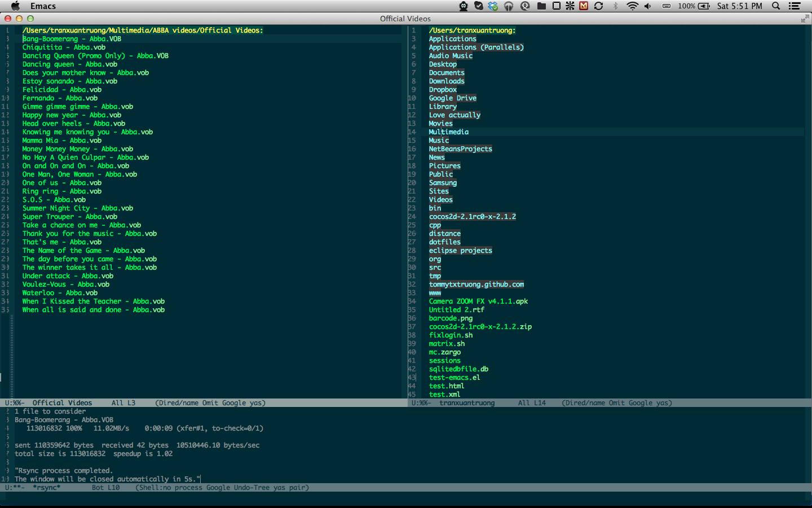This screenshot has height=508, width=812.
Task: Open the Applications (Parallels) directory
Action: tap(476, 47)
